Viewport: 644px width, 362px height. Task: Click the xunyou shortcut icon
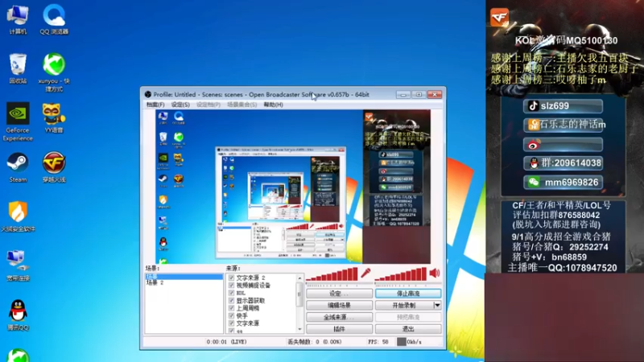point(54,72)
